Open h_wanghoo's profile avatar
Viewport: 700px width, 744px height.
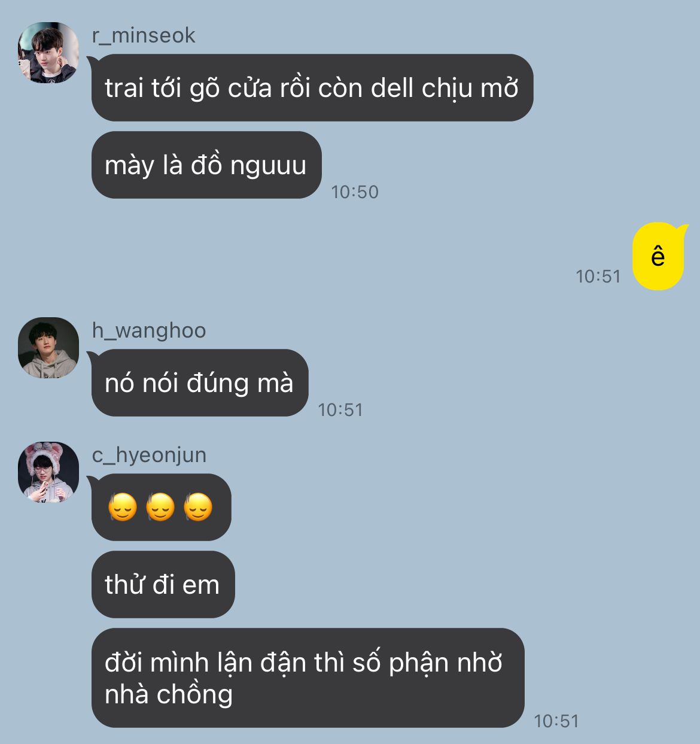tap(48, 348)
